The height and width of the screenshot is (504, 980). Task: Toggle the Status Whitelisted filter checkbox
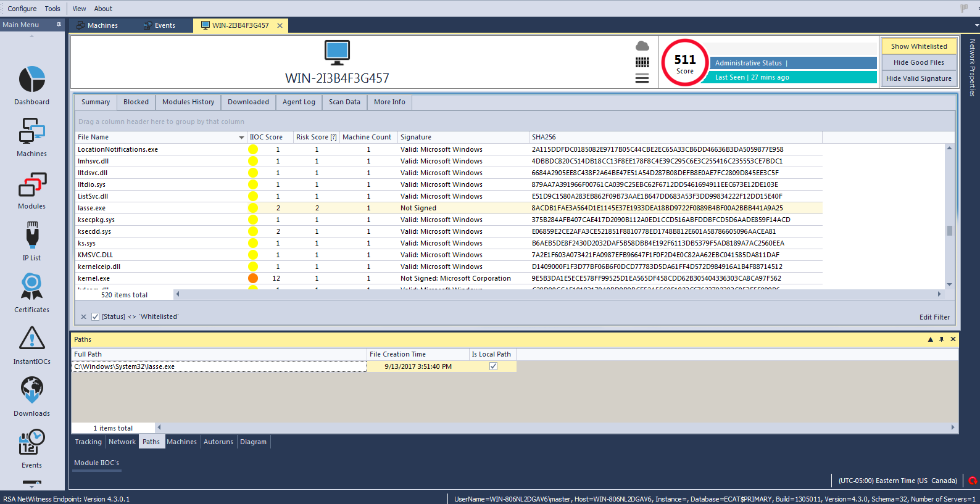pyautogui.click(x=95, y=316)
